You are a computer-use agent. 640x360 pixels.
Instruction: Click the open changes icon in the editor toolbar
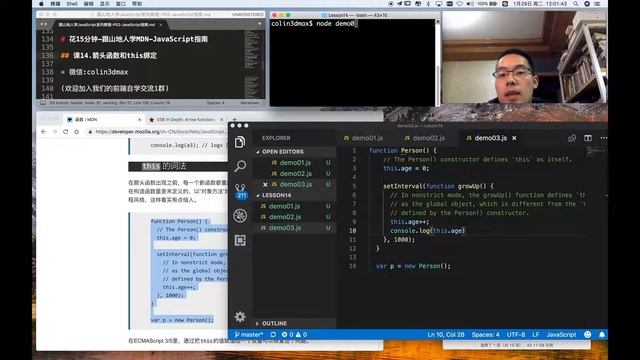tap(572, 138)
